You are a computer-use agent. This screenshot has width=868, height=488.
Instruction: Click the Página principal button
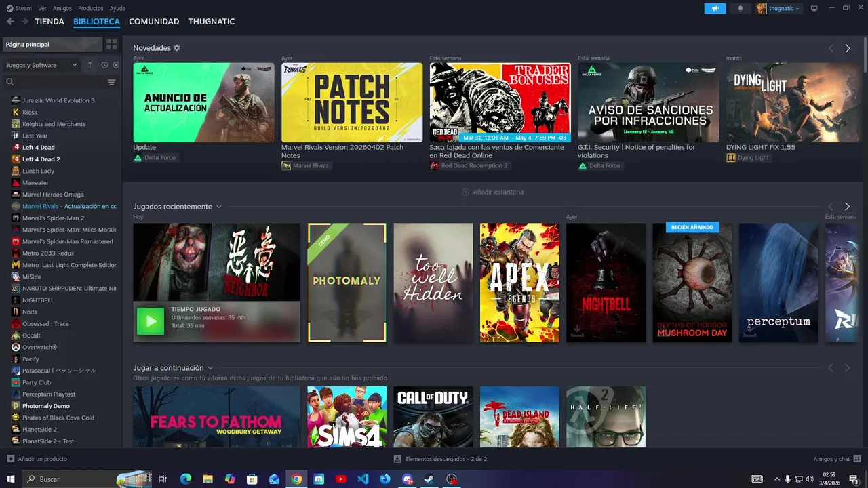(52, 44)
